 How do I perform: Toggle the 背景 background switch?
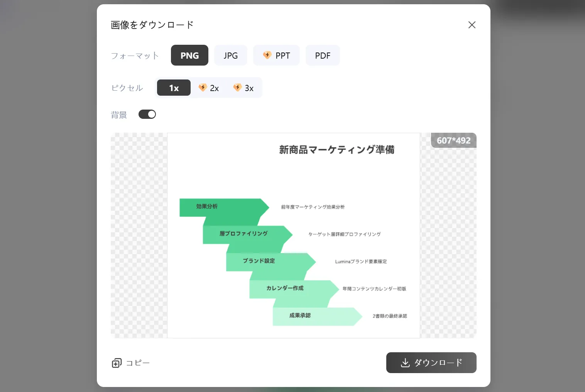(147, 115)
